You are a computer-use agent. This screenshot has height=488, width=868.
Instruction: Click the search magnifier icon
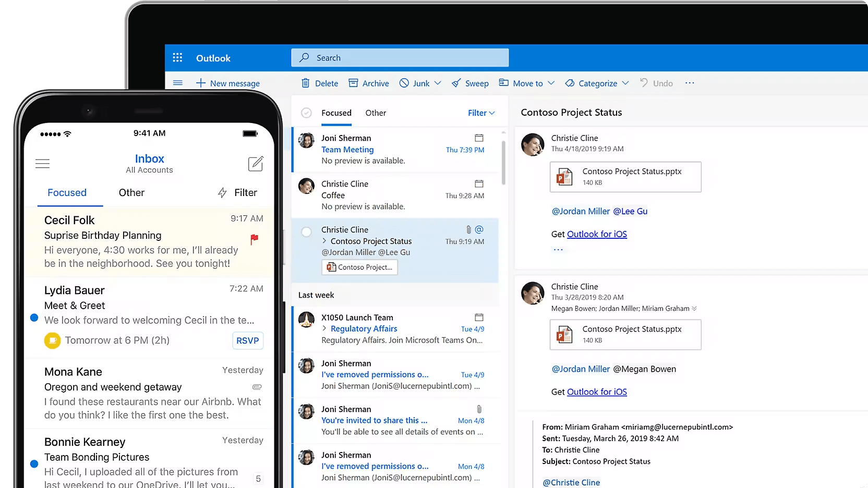[304, 57]
